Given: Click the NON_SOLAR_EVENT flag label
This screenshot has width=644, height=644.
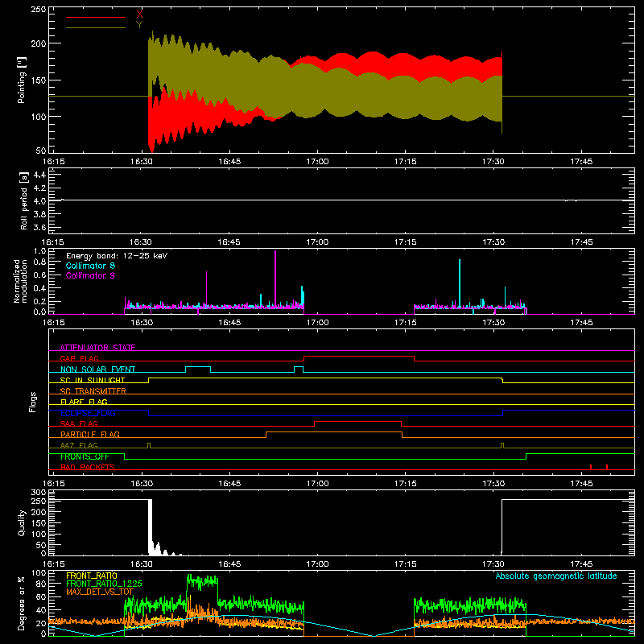Looking at the screenshot, I should [x=97, y=369].
